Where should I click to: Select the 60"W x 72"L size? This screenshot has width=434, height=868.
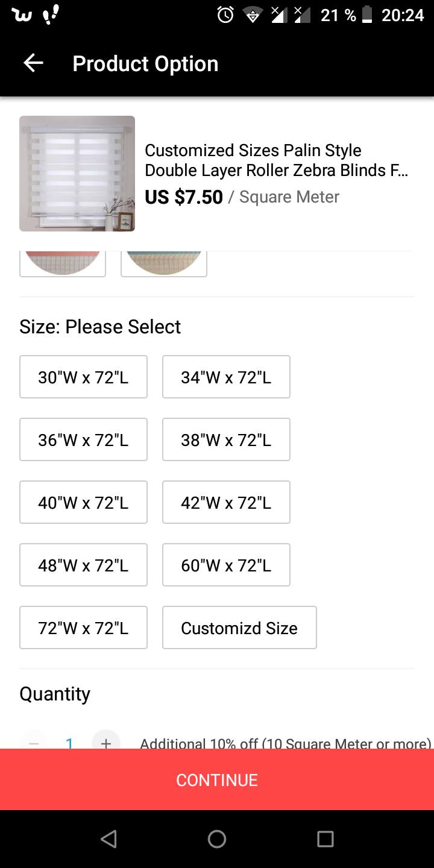click(x=226, y=565)
